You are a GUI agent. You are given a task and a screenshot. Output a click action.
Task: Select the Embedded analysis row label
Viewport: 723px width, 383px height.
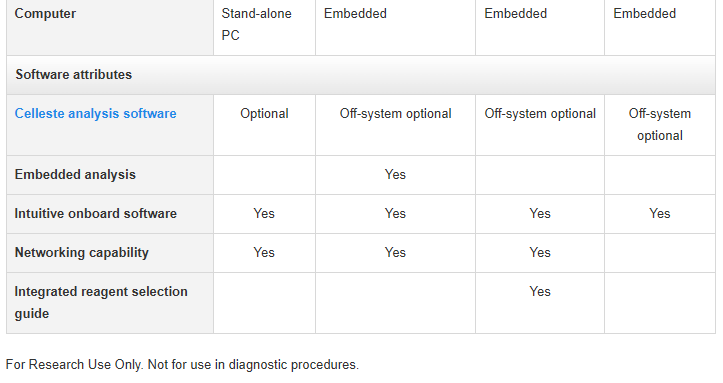pos(75,175)
